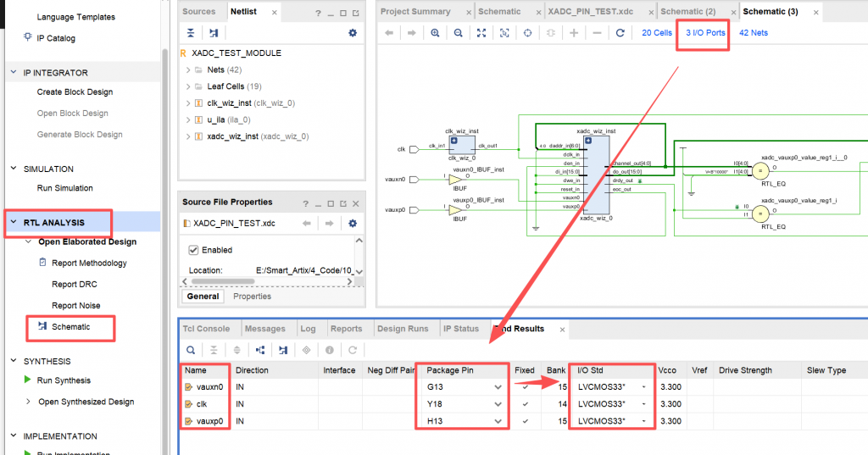868x455 pixels.
Task: Toggle Fixed checkmark for vauxn0 port
Action: click(x=525, y=387)
